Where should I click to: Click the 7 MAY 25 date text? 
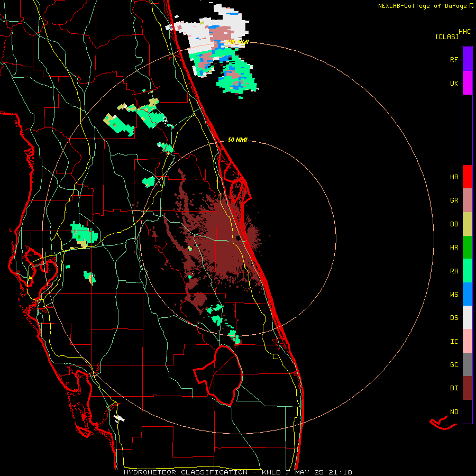coord(307,472)
